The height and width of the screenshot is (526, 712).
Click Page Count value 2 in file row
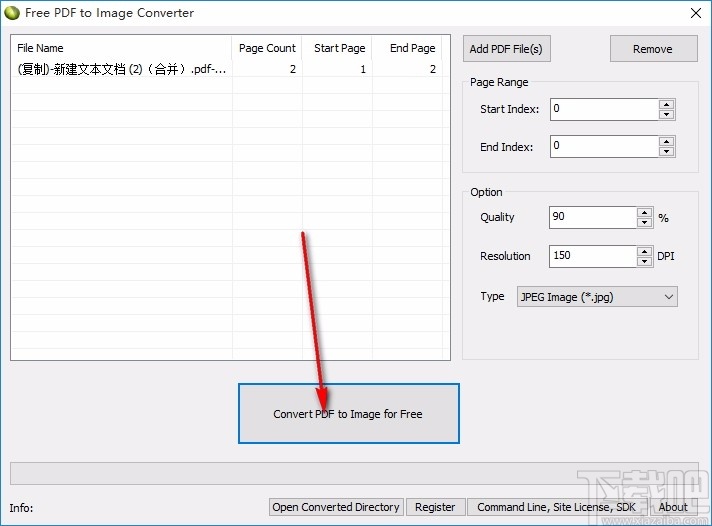coord(293,69)
